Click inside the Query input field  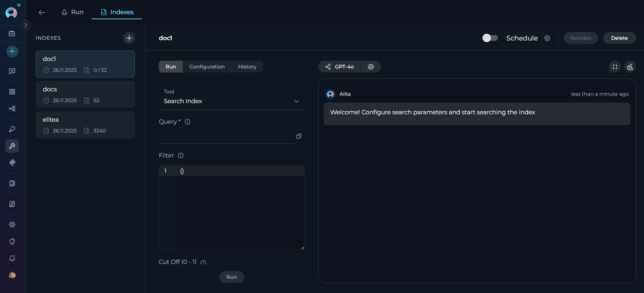click(226, 136)
